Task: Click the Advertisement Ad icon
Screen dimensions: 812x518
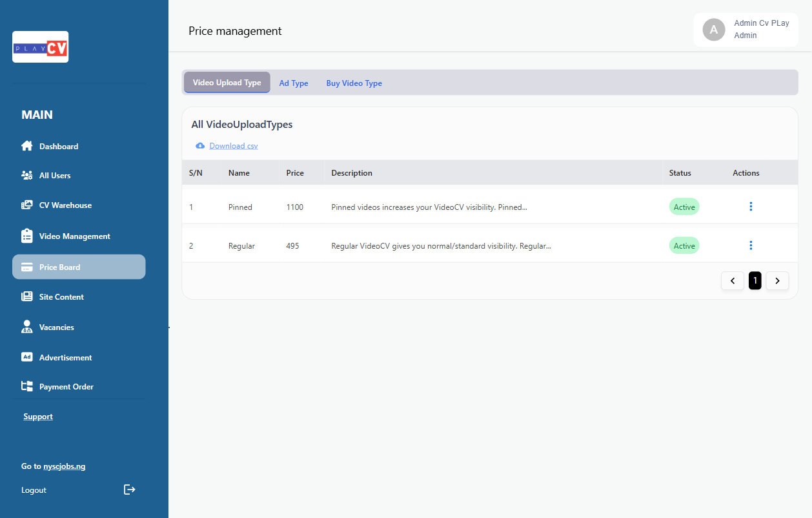Action: click(27, 357)
